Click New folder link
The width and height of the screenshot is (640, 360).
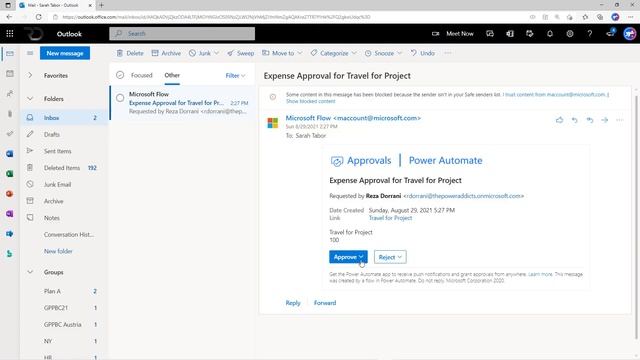(58, 251)
